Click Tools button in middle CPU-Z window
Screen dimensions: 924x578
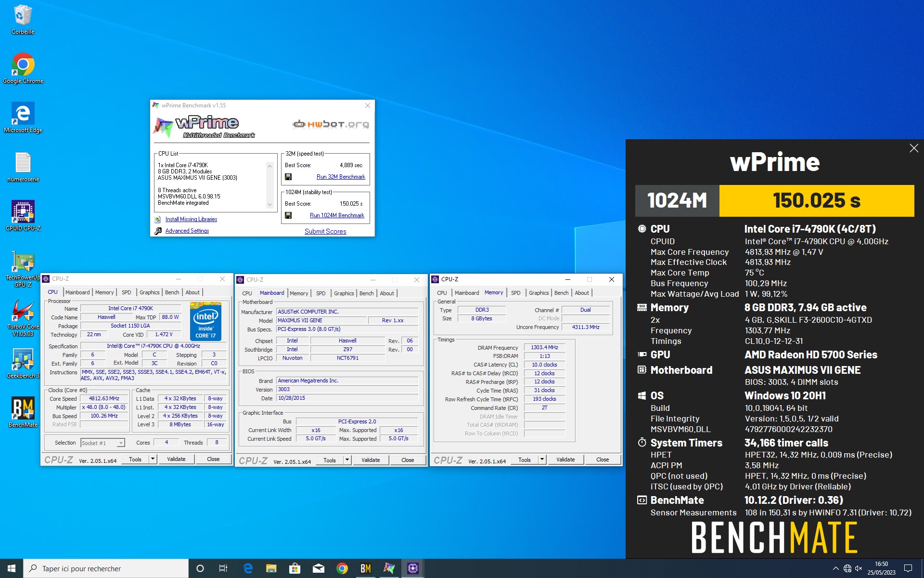(330, 460)
